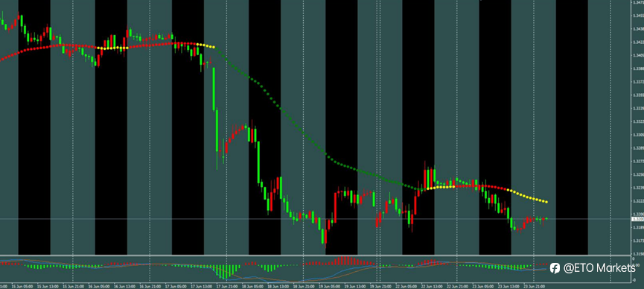Select the '19 Jun 13:00' axis label
Screen dimensions: 644x289
point(355,286)
